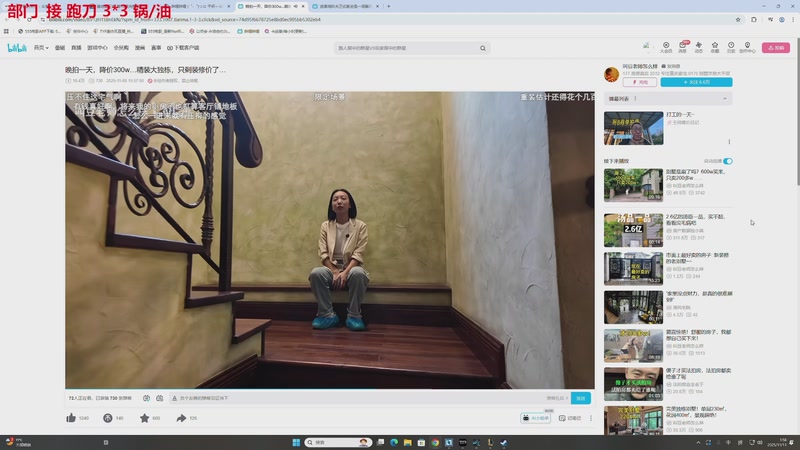Viewport: 800px width, 450px height.
Task: Open Chrome three-dot menu
Action: tap(793, 19)
